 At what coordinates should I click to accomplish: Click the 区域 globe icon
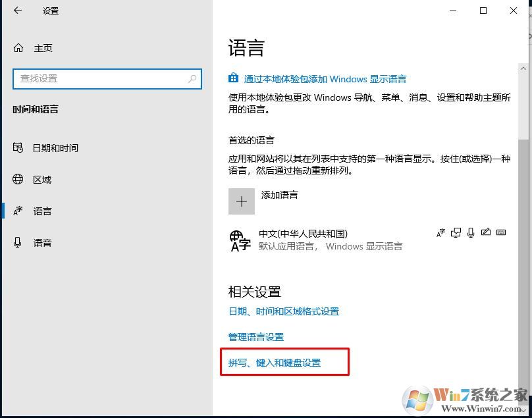(x=18, y=179)
